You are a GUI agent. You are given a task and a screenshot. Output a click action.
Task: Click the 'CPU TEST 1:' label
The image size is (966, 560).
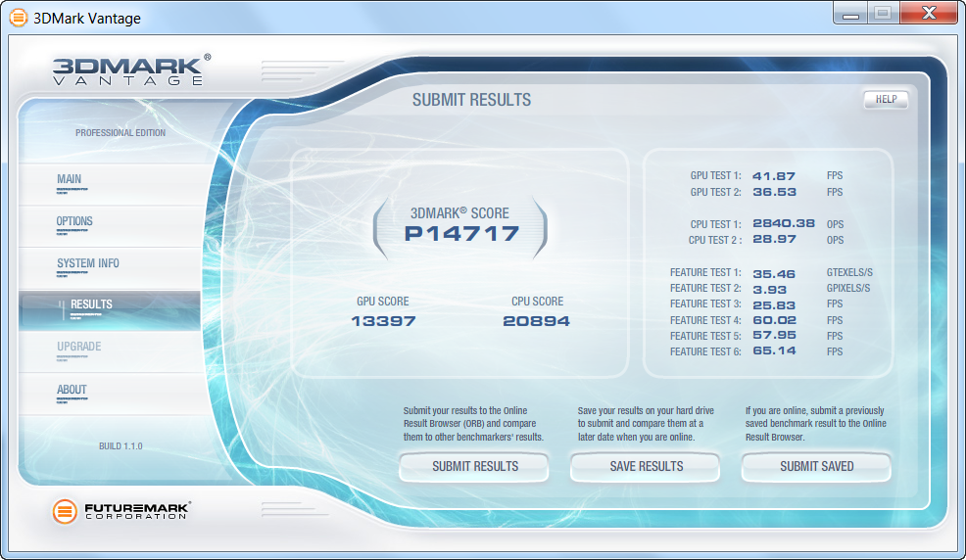click(x=715, y=224)
